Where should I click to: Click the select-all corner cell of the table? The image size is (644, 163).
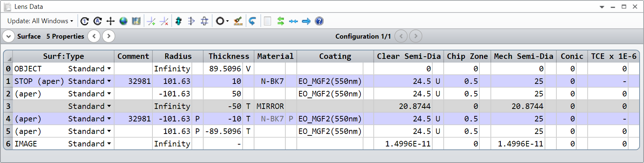tap(8, 57)
